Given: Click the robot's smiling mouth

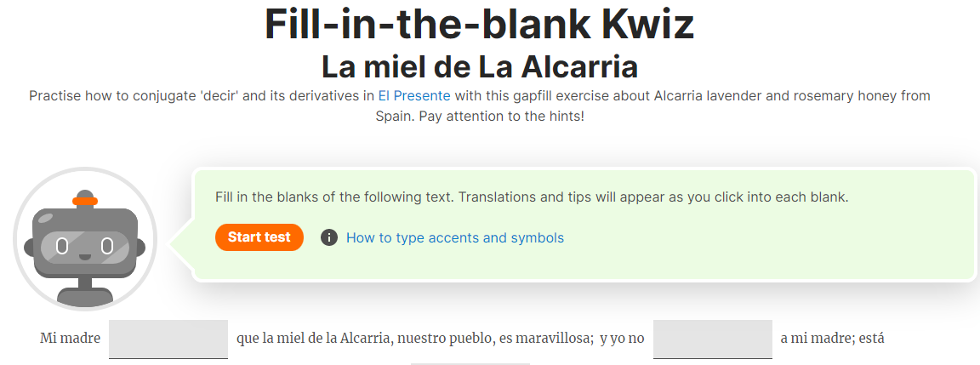Looking at the screenshot, I should tap(85, 256).
